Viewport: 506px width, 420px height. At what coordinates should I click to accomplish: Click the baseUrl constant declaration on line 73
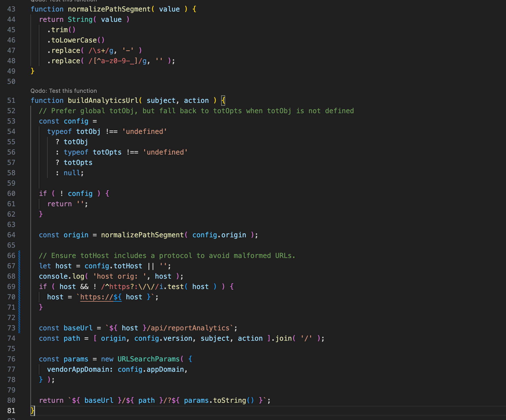pos(78,328)
